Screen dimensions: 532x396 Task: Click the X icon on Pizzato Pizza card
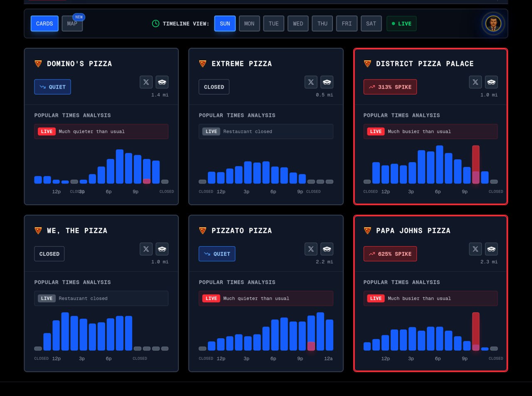311,249
